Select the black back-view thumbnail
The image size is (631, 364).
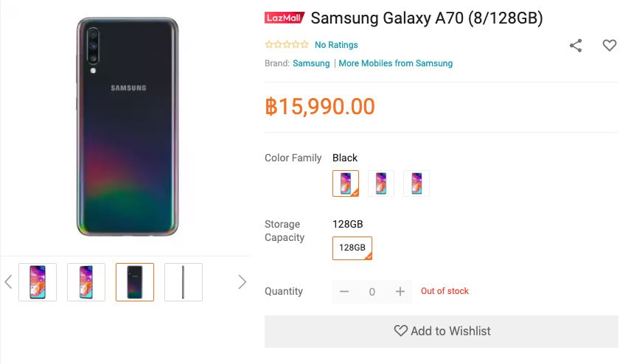[135, 282]
